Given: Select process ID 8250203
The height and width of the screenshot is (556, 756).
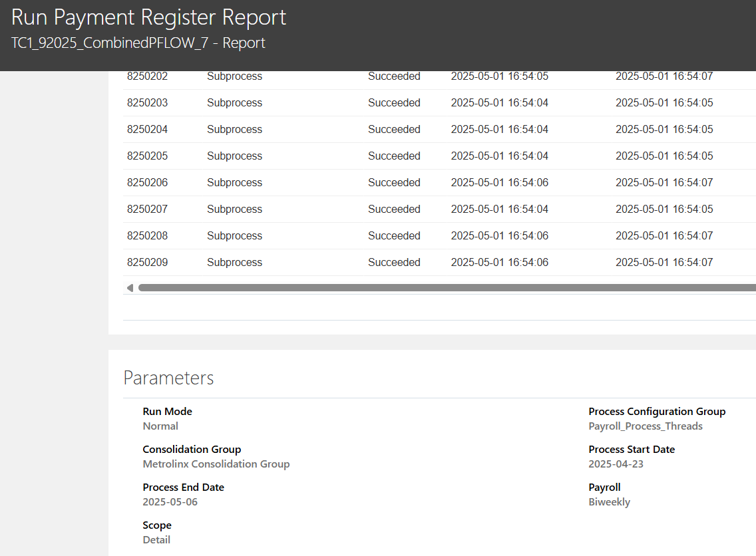Looking at the screenshot, I should [x=148, y=102].
